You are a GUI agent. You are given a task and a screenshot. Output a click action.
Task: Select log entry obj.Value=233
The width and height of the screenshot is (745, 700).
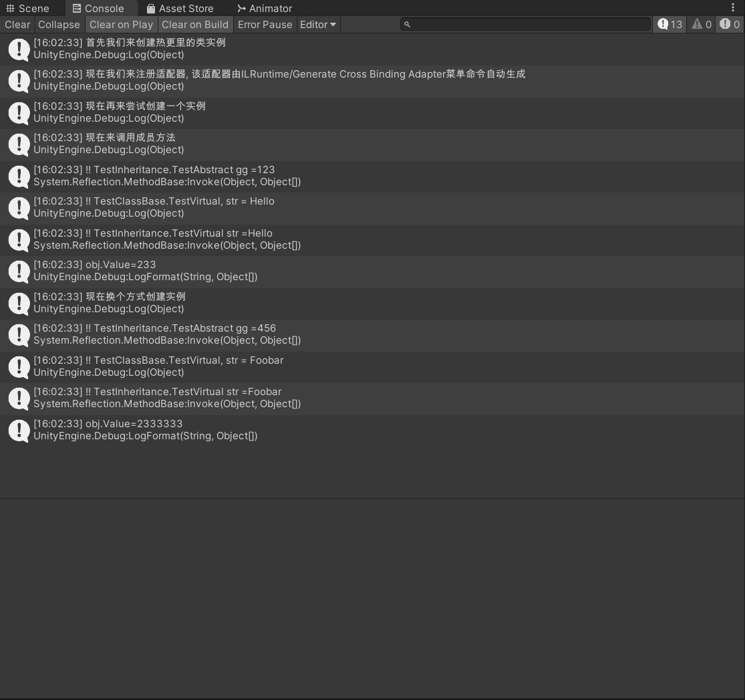pos(373,271)
